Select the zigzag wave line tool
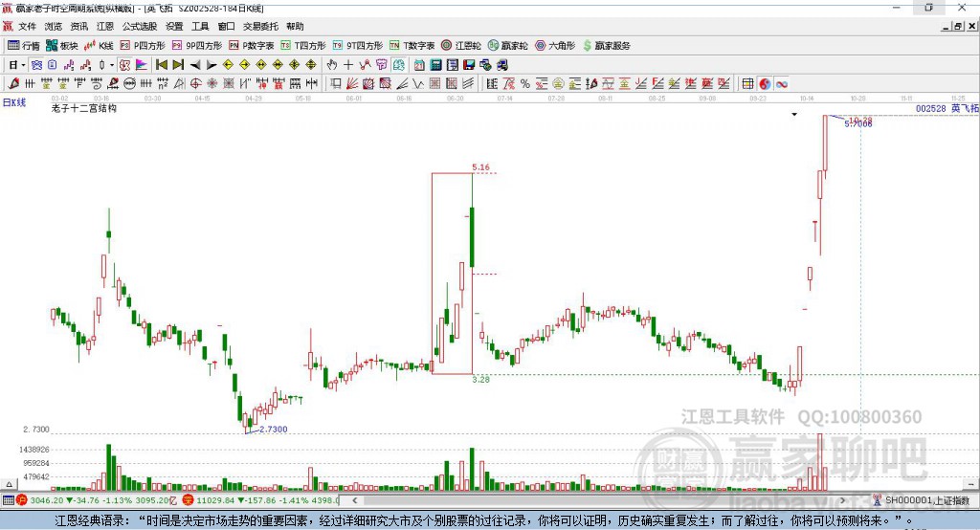This screenshot has width=980, height=530. click(418, 84)
